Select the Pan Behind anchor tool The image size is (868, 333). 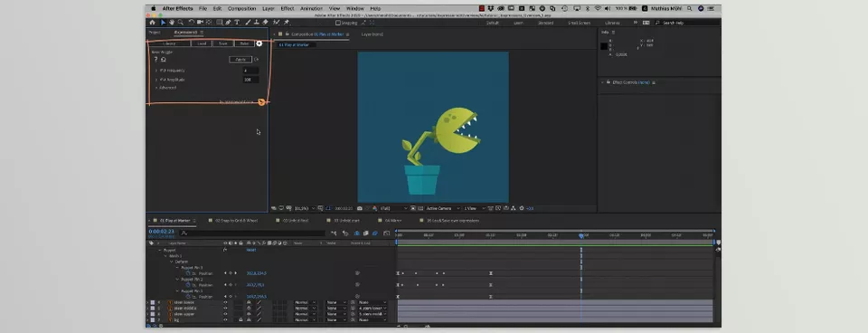209,22
